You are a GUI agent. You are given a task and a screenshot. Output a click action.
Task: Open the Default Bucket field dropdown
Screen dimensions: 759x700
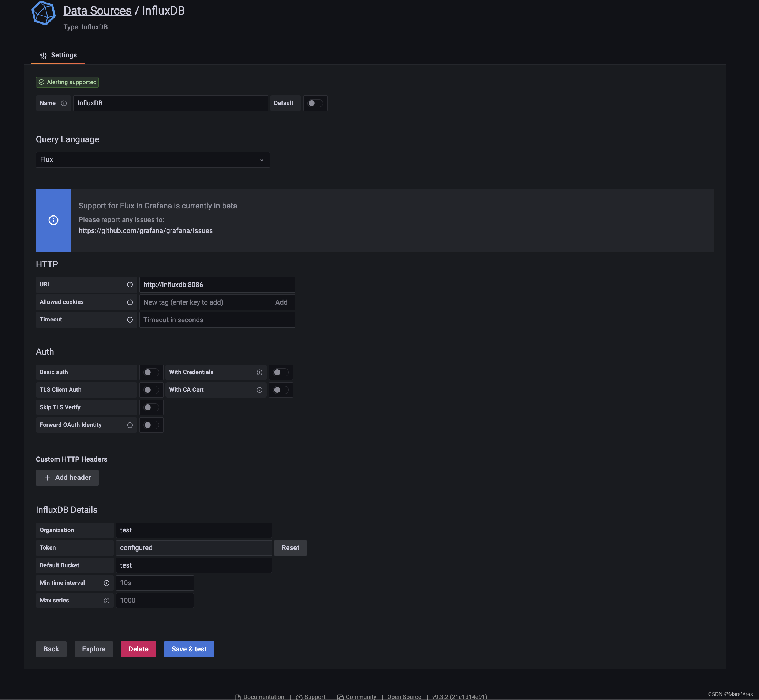coord(193,565)
